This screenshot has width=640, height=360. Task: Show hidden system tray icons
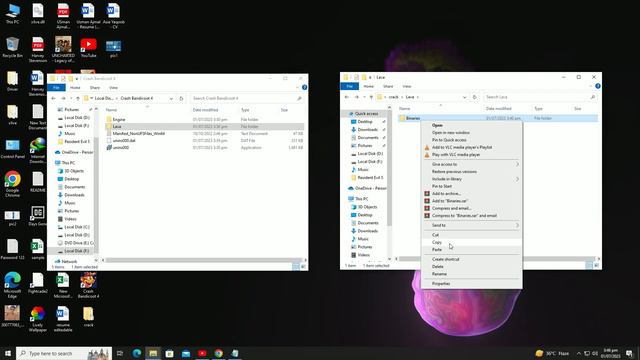(579, 353)
